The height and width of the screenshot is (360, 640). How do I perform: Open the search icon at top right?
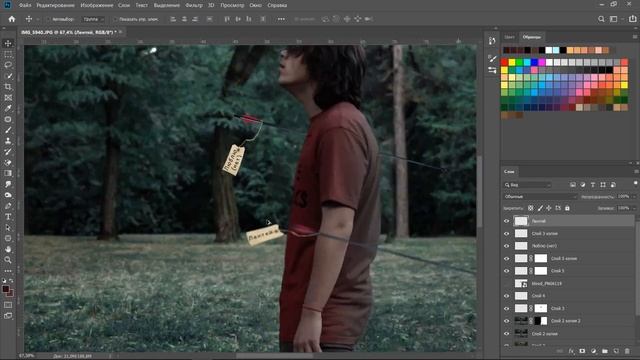pos(601,19)
